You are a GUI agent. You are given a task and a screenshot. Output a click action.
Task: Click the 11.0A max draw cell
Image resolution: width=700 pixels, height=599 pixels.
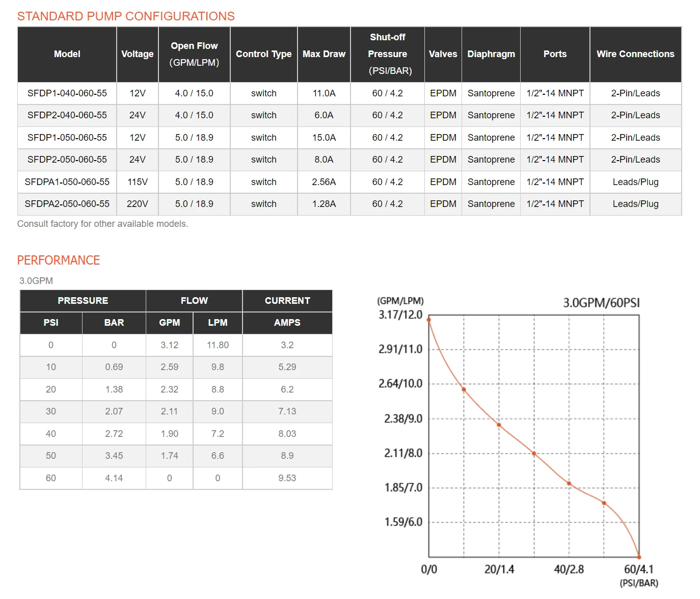[x=324, y=93]
